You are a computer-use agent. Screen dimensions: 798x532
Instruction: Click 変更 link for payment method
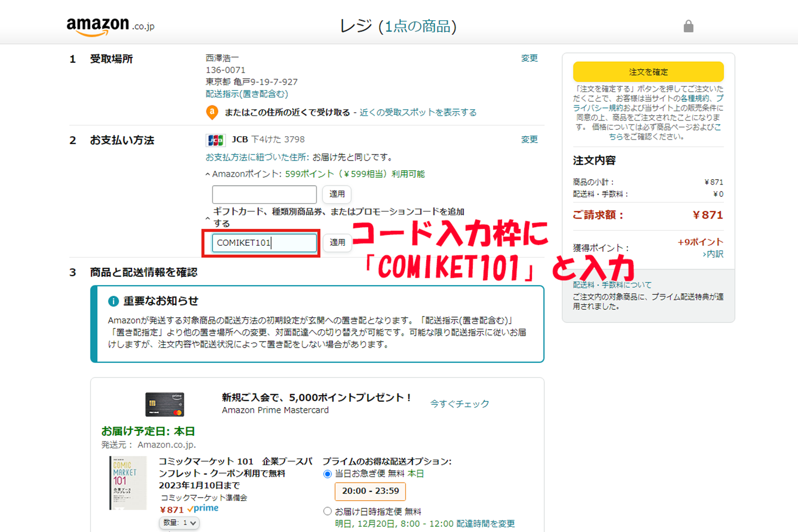click(x=529, y=139)
